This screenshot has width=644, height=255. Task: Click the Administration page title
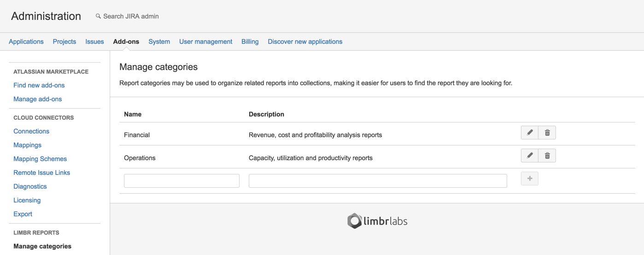tap(46, 16)
